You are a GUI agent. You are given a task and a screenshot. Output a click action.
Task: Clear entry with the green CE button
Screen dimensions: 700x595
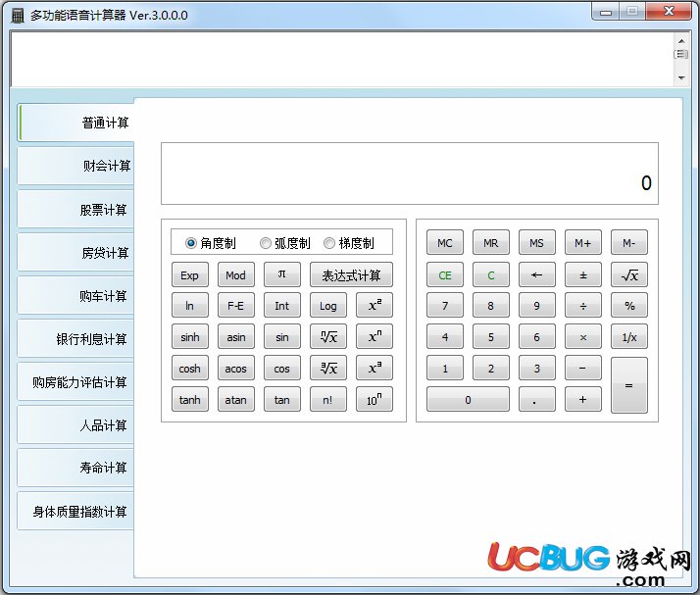445,274
